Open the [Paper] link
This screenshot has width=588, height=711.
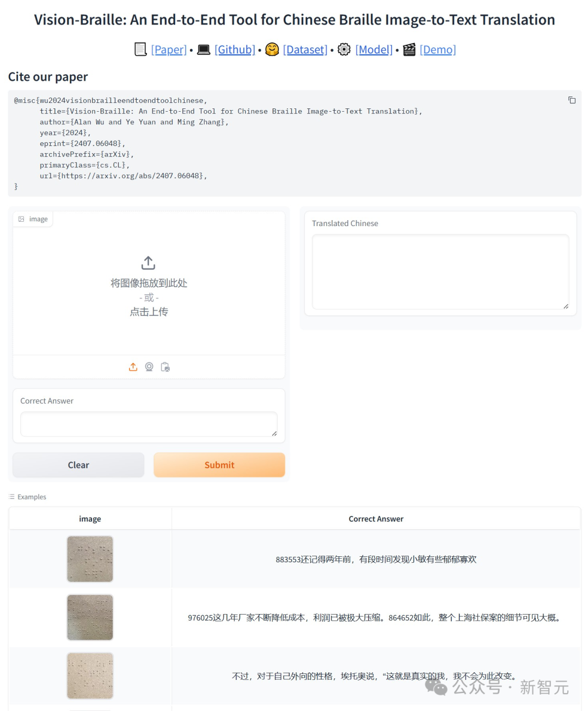169,50
